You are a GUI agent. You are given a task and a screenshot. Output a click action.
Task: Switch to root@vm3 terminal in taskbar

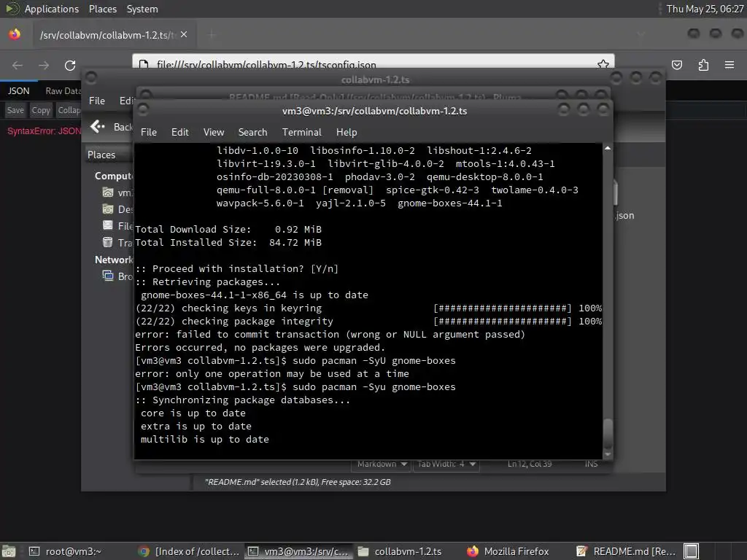65,551
